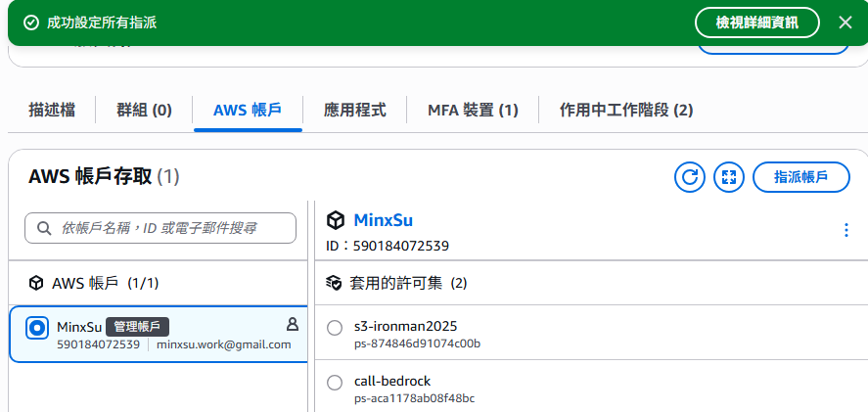Image resolution: width=868 pixels, height=412 pixels.
Task: Select the s3-ironman2025 radio button
Action: [x=335, y=328]
